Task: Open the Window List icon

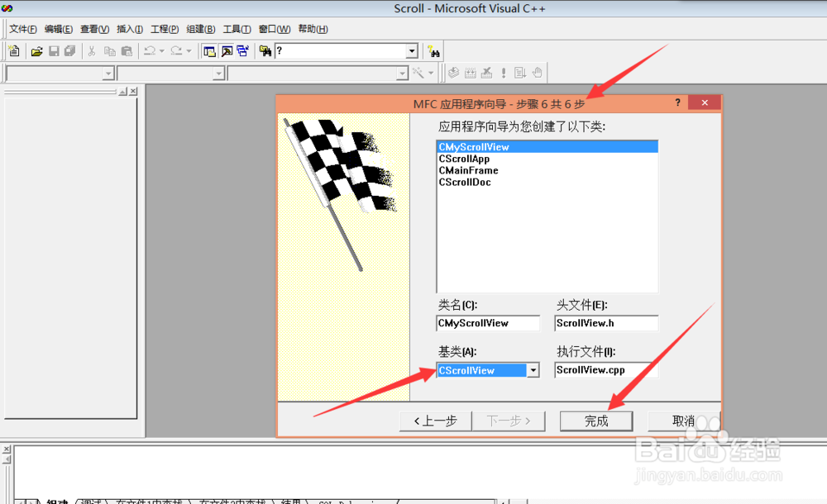Action: pyautogui.click(x=243, y=51)
